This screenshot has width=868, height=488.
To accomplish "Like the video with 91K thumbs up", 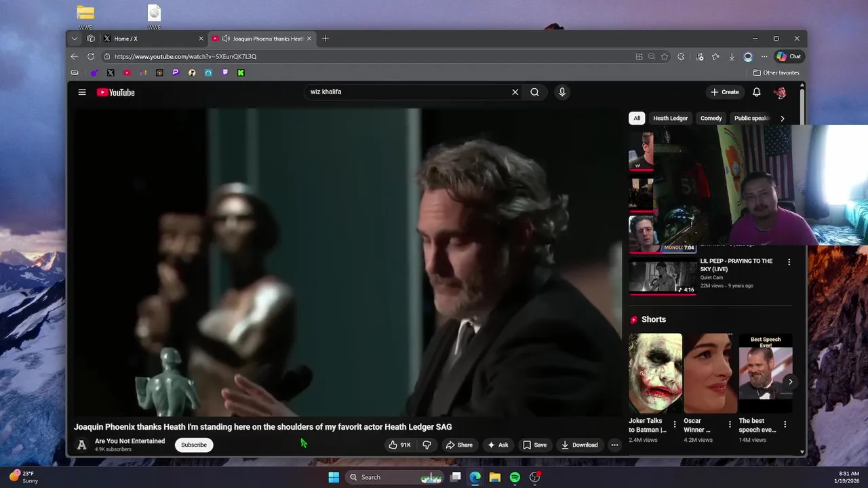I will (399, 445).
